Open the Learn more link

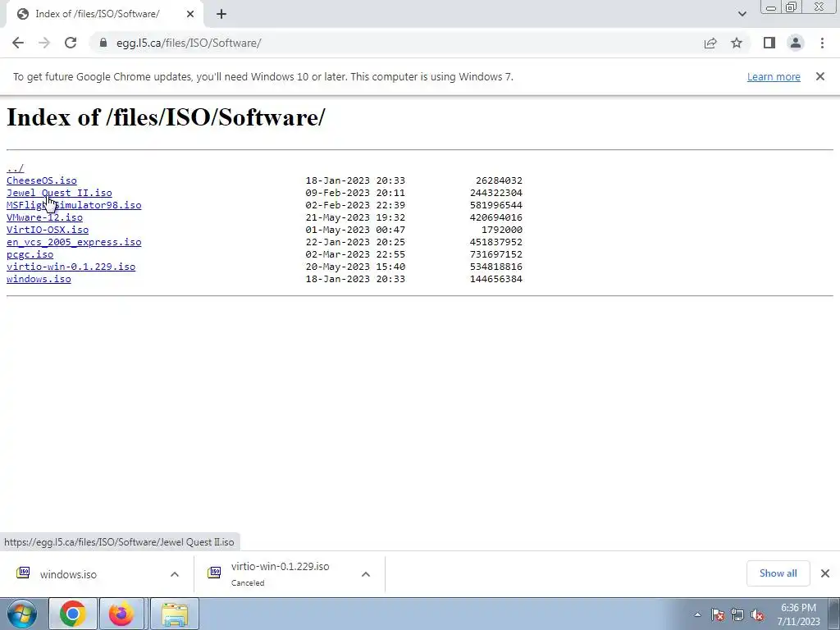(774, 76)
